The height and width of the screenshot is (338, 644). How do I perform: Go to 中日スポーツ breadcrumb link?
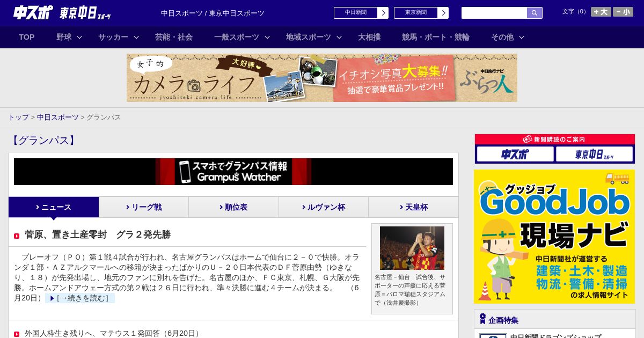click(x=58, y=117)
